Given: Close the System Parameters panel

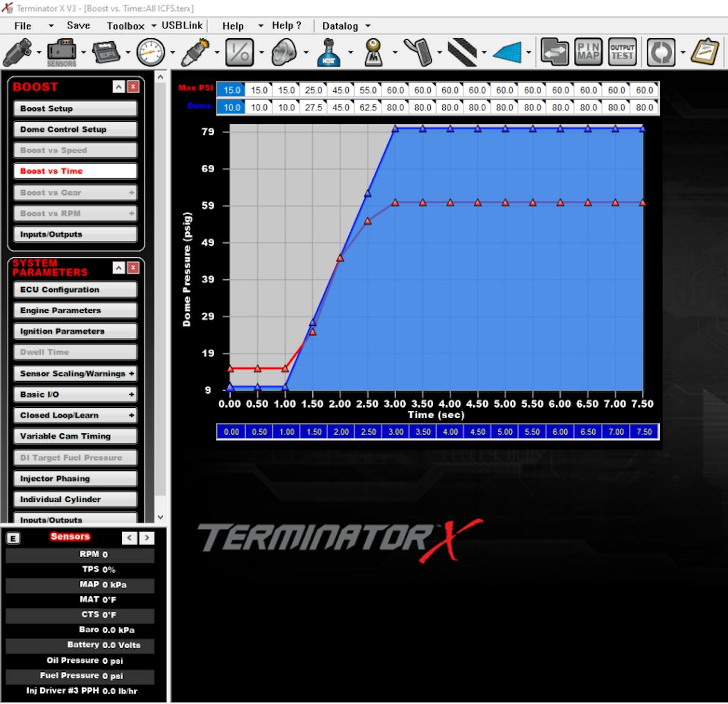Looking at the screenshot, I should (133, 268).
